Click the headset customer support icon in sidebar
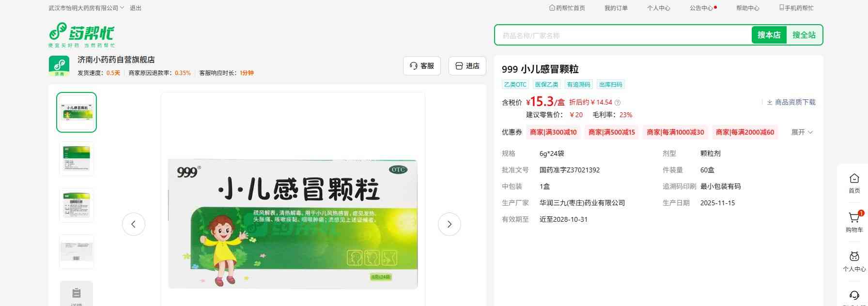868x306 pixels. click(854, 295)
